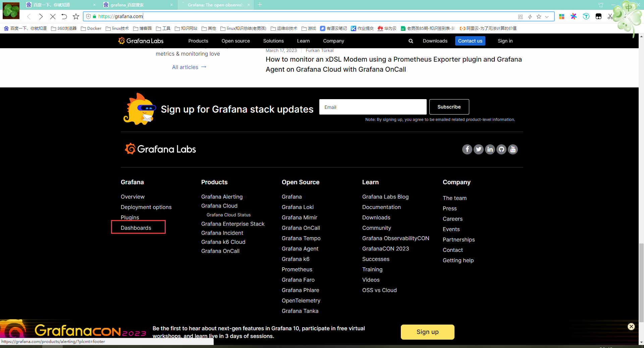Click the Grafana Labs logo in the header
644x348 pixels.
pyautogui.click(x=141, y=41)
